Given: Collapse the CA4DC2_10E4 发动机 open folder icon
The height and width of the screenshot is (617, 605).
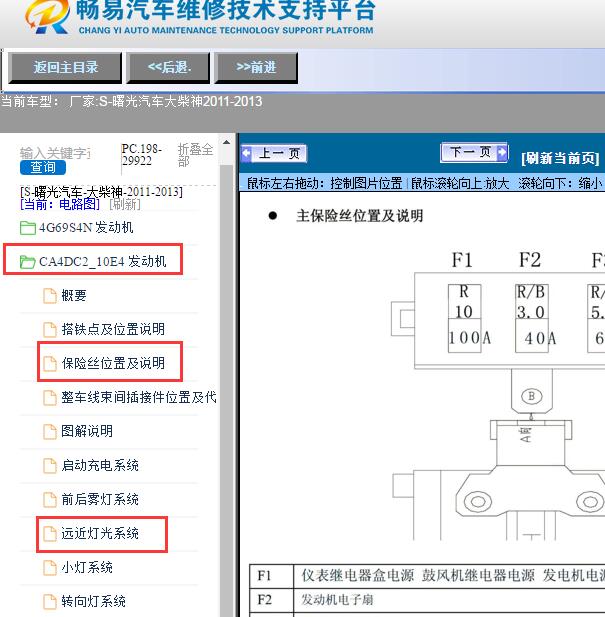Looking at the screenshot, I should coord(28,262).
